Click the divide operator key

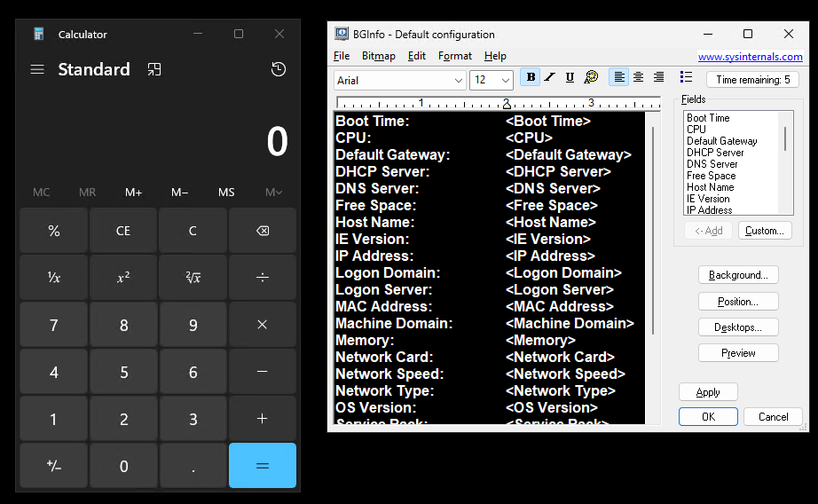(x=263, y=278)
